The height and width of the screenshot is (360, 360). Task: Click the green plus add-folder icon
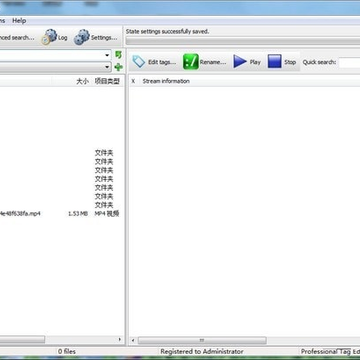(118, 67)
